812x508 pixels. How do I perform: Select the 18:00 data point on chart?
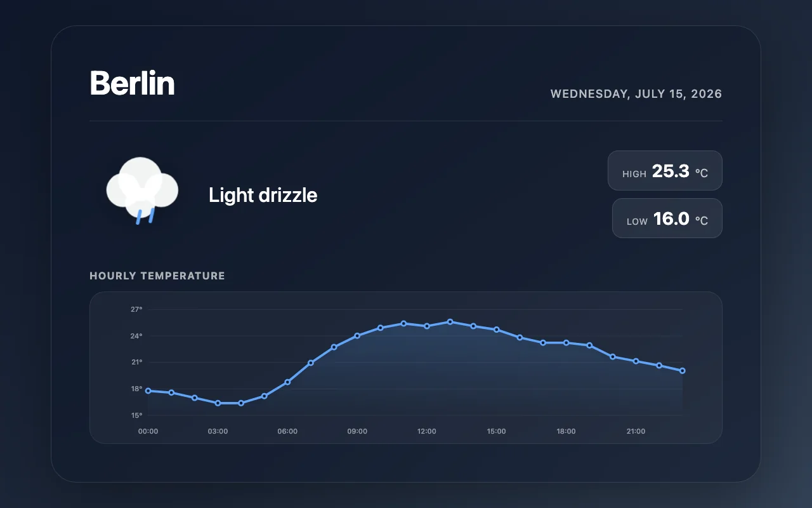point(566,343)
